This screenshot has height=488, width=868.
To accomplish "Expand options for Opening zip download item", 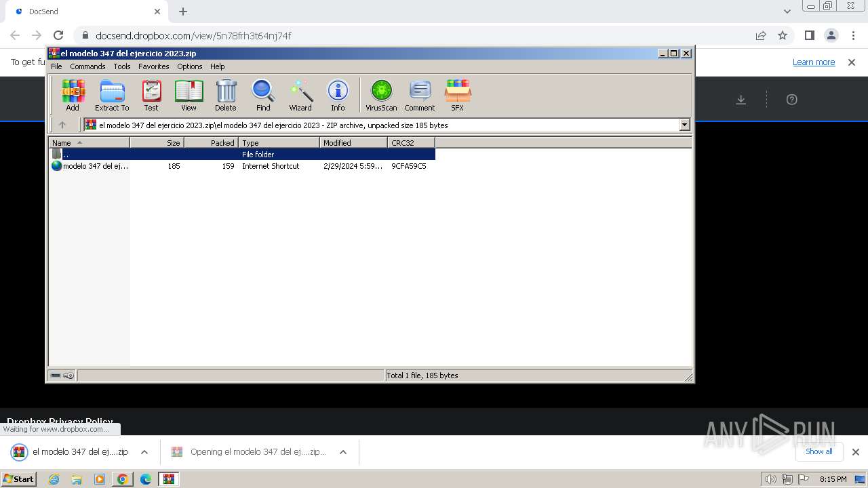I will point(343,452).
